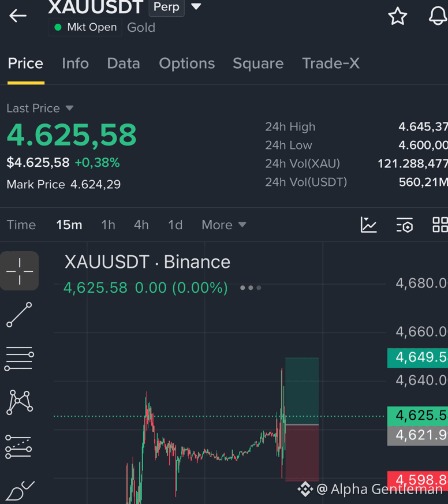Open price alert bell icon
Image resolution: width=448 pixels, height=504 pixels.
click(438, 16)
